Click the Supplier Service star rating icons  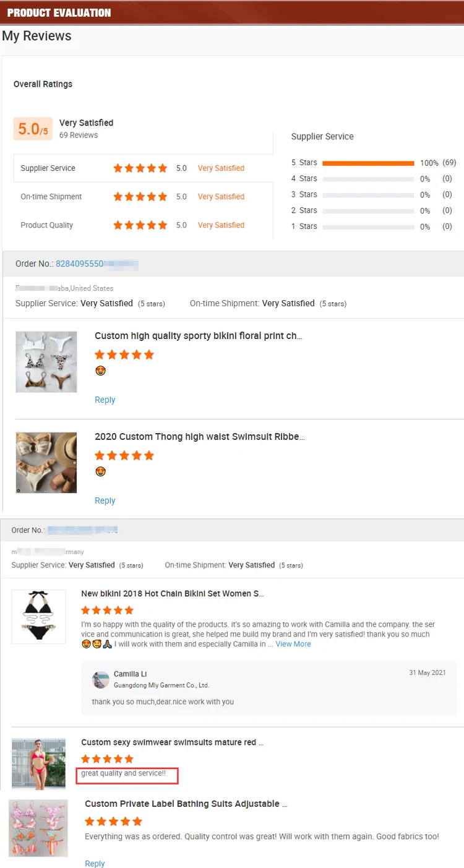pos(140,168)
